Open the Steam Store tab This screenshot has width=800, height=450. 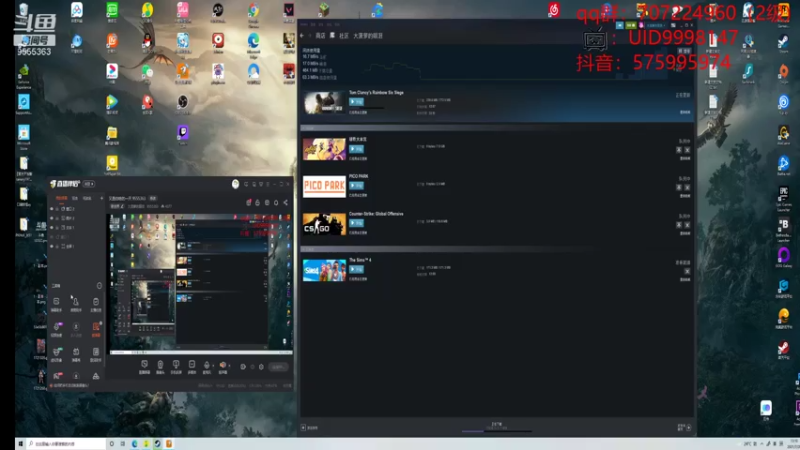click(320, 36)
